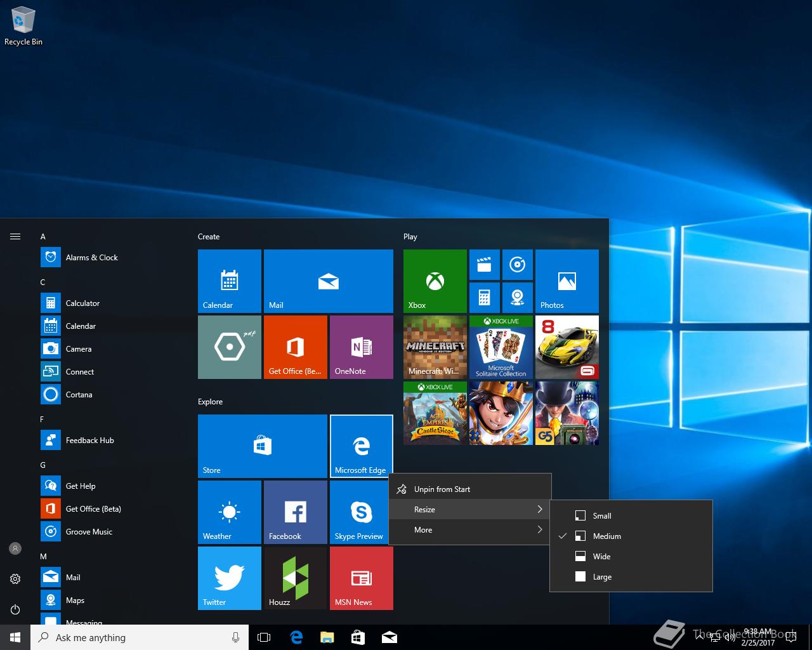This screenshot has width=812, height=650.
Task: Click the letter C section header
Action: [43, 282]
